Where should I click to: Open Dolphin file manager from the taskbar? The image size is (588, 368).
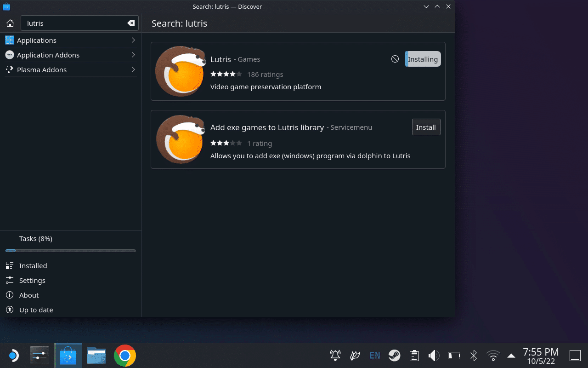[96, 356]
